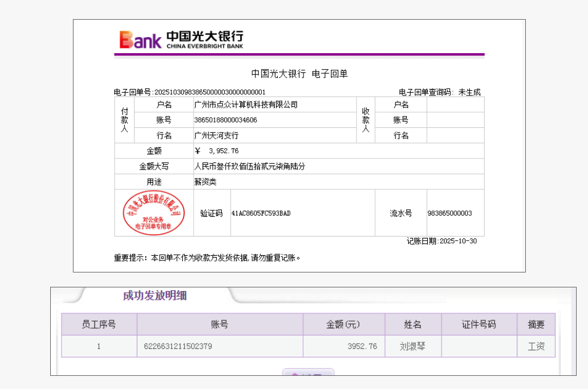This screenshot has height=389, width=588.
Task: Click the receipt title 中国光大银行 电子回单
Action: tap(299, 74)
